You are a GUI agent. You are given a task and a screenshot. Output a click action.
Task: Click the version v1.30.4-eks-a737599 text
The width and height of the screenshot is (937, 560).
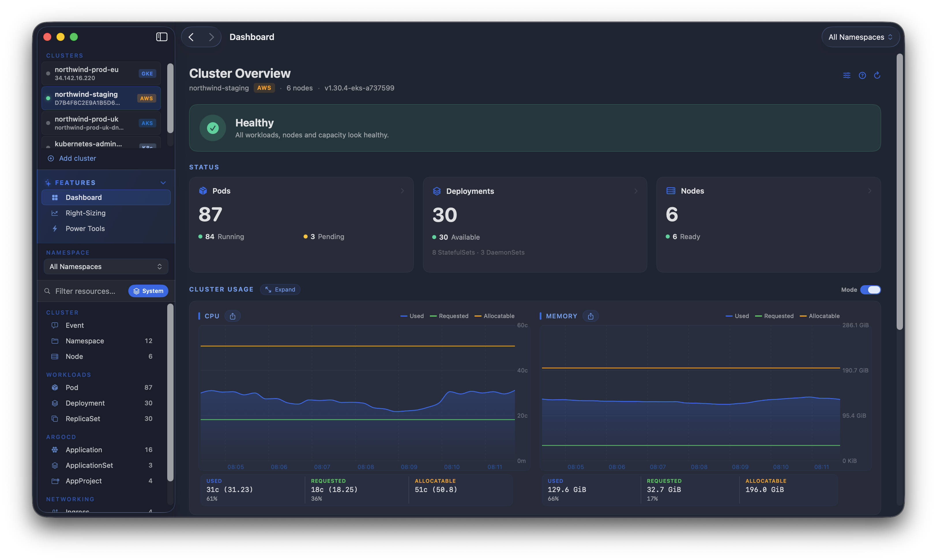click(359, 88)
